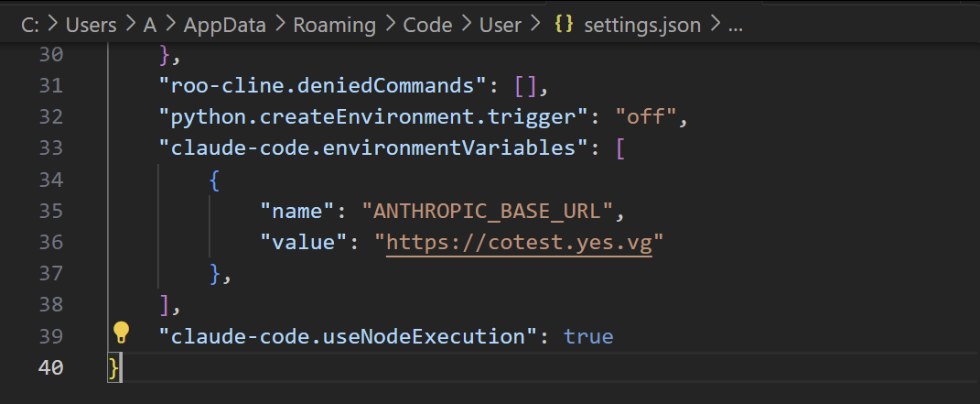
Task: Click the ANTHROPIC_BASE_URL string value
Action: 486,211
